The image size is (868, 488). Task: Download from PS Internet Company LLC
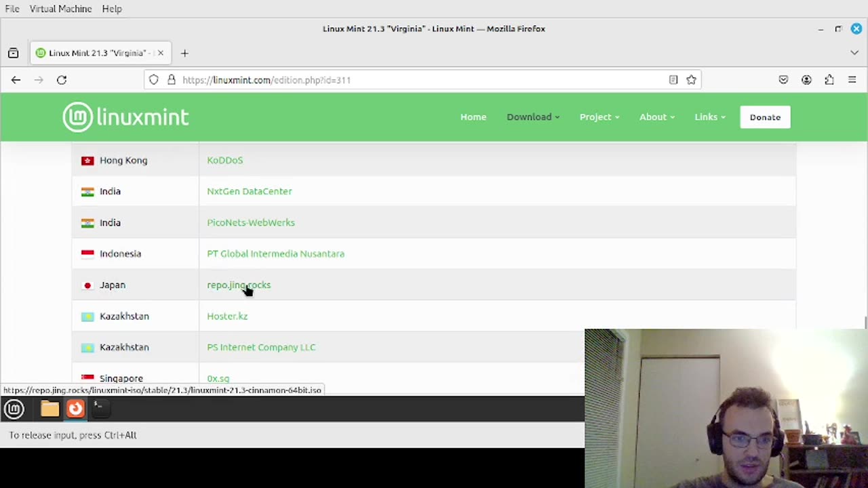pyautogui.click(x=261, y=347)
